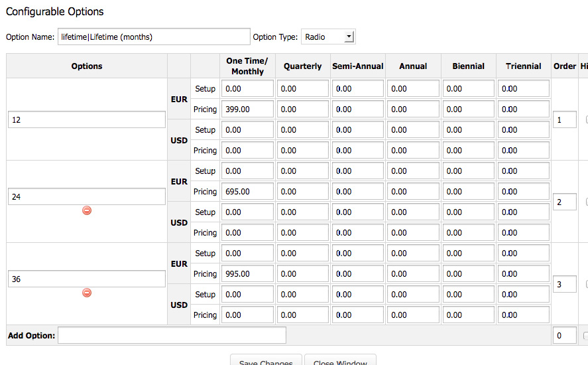This screenshot has width=588, height=365.
Task: Focus the Add Option text field
Action: coord(172,335)
